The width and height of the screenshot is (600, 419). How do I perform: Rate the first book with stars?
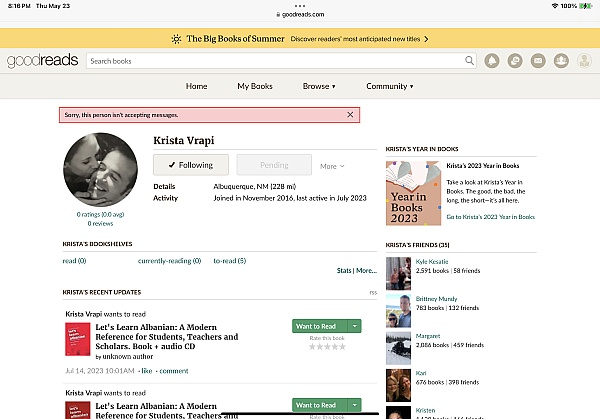(x=327, y=347)
